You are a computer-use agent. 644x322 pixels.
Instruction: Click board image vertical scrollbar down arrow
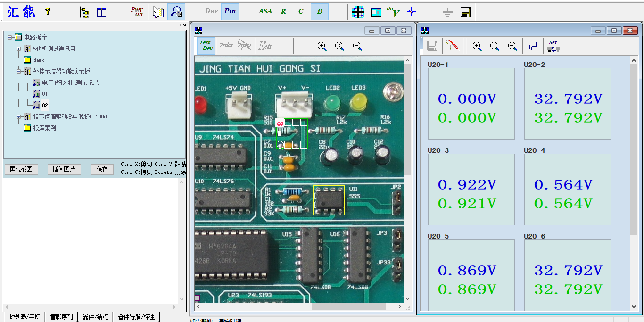[x=407, y=299]
